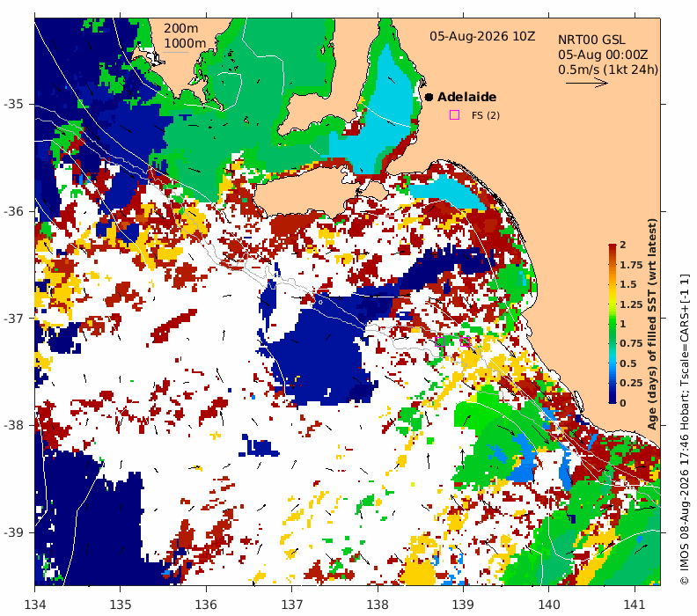Click the Age (days) of filled SST label
Screen dimensions: 697x616
click(x=651, y=324)
